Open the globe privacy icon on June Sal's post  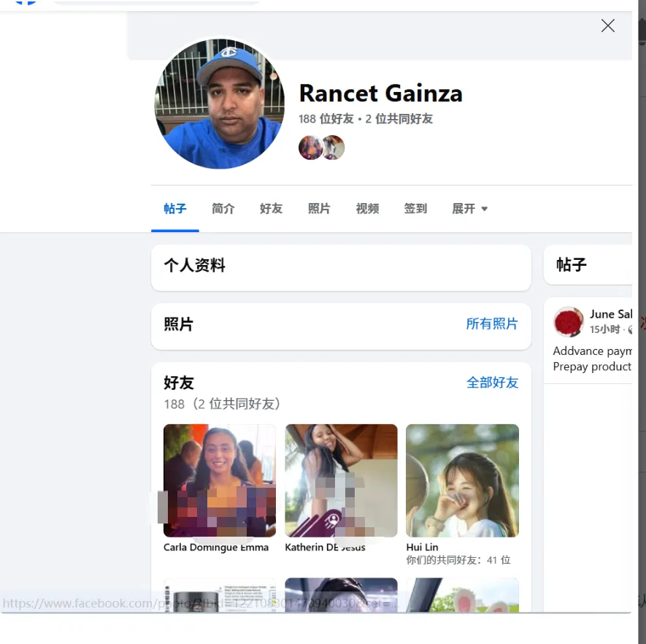(631, 329)
